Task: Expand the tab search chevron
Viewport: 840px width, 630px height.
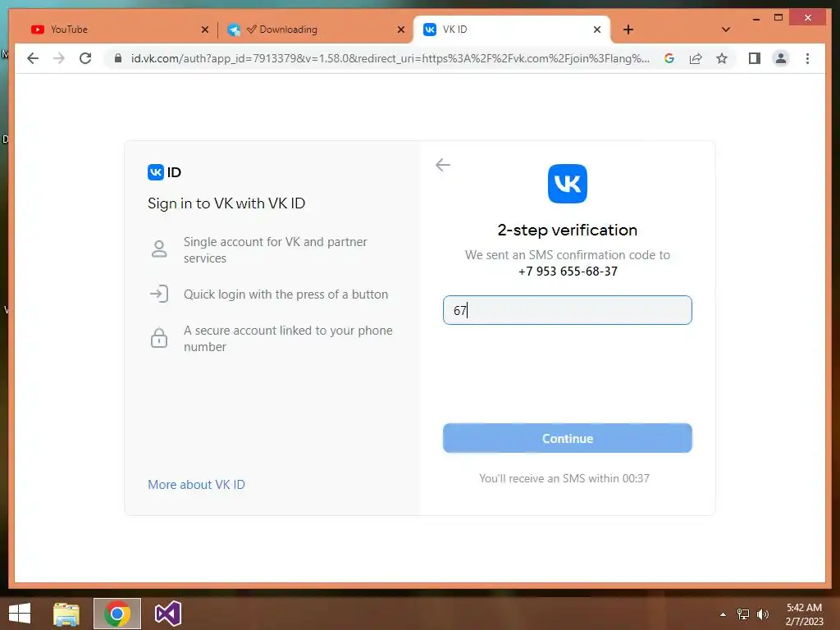Action: pyautogui.click(x=726, y=30)
